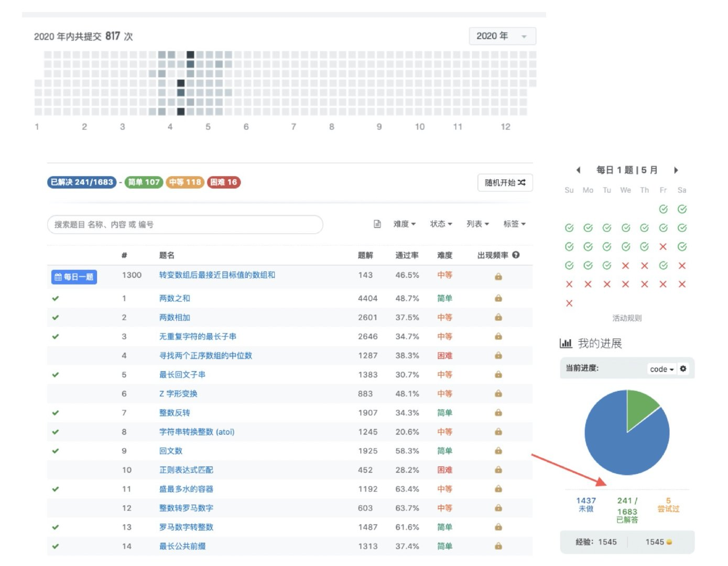
Task: Click the 4404 solutions count for 两数之和
Action: (367, 298)
